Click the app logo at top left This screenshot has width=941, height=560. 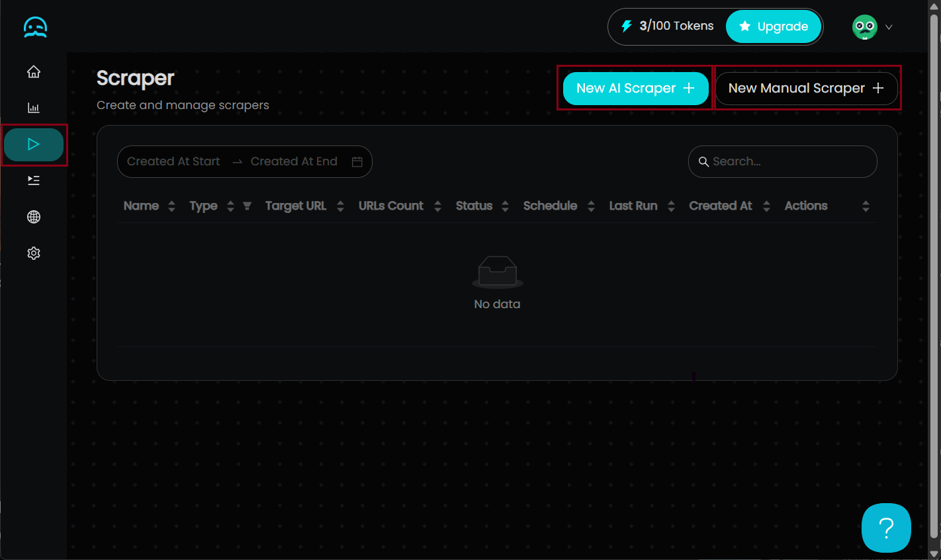34,26
